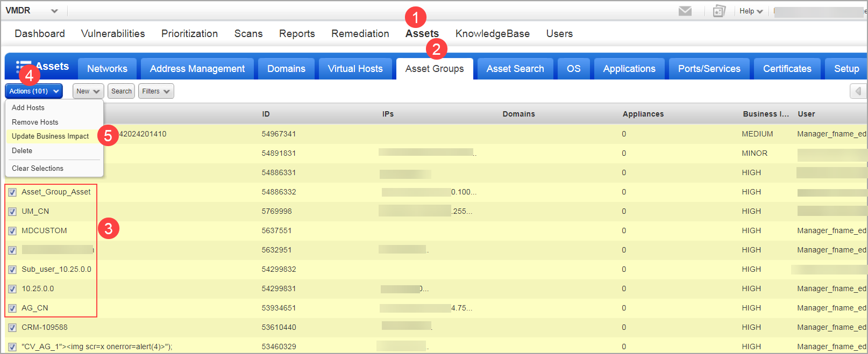868x354 pixels.
Task: Click the Assets list icon
Action: click(23, 67)
